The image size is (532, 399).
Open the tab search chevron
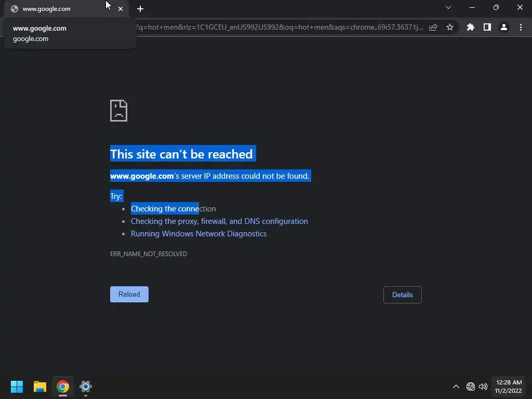[x=448, y=7]
